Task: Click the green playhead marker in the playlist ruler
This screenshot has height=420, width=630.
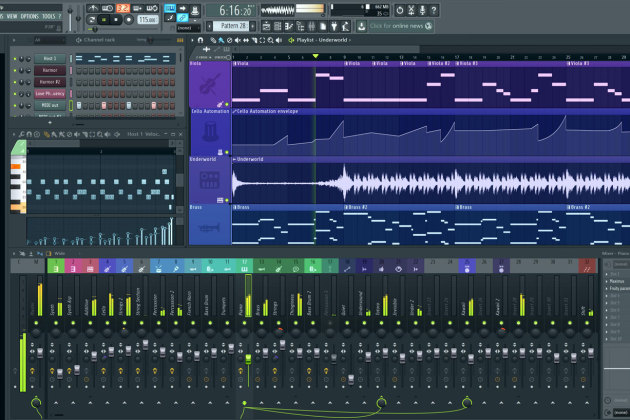Action: pos(315,56)
